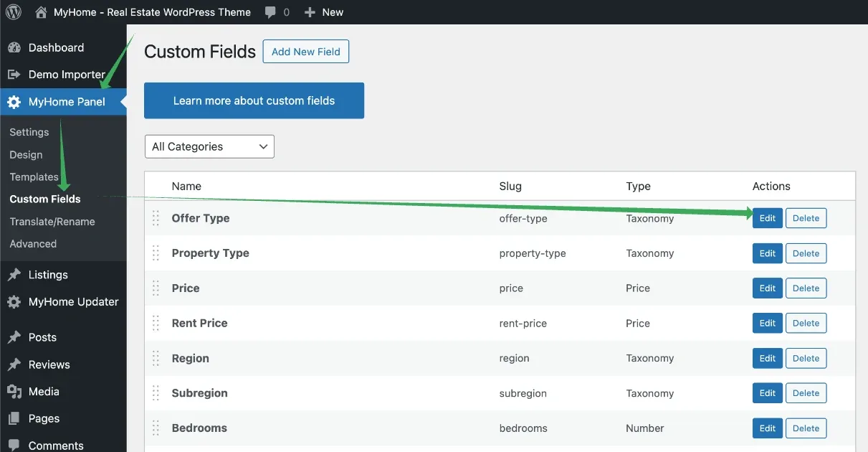Viewport: 868px width, 452px height.
Task: Delete the Bedrooms field
Action: (806, 428)
